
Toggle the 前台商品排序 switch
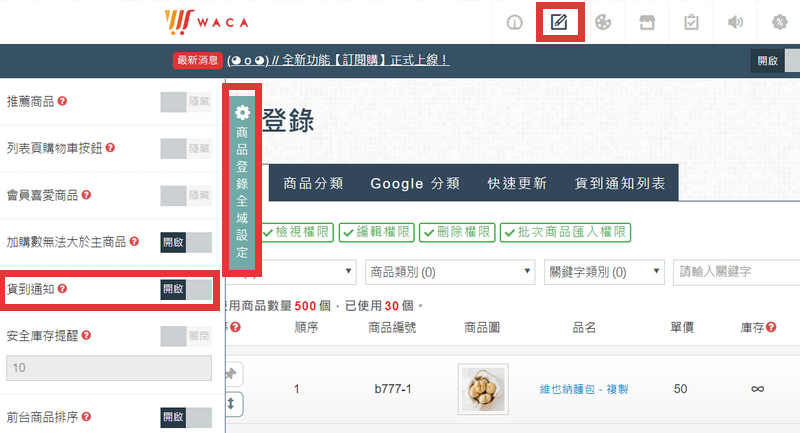click(x=186, y=416)
